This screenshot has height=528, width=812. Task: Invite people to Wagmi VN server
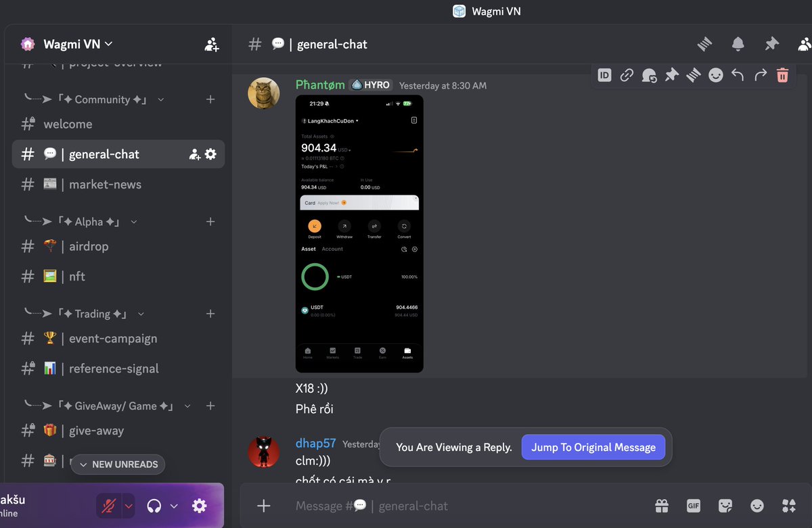[x=212, y=45]
